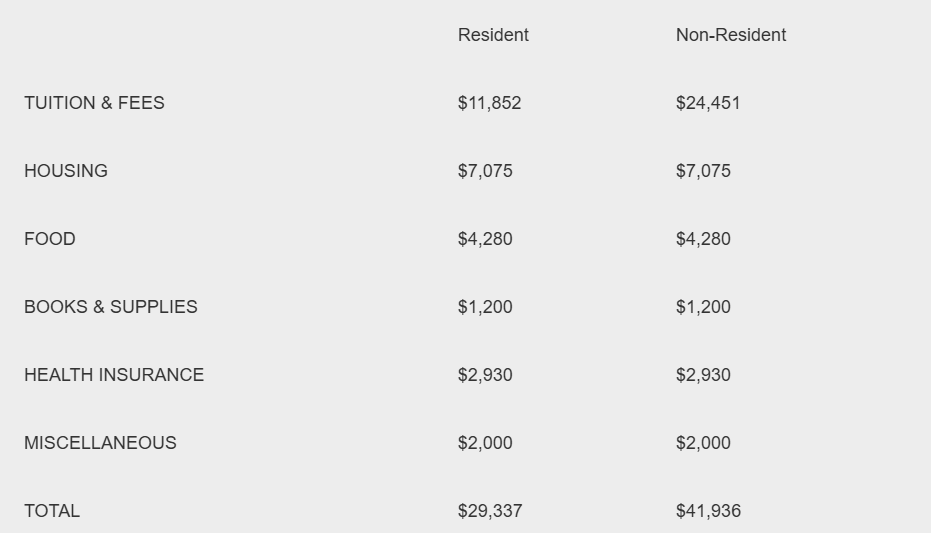
Task: Click the Resident tuition amount $11,852
Action: [489, 103]
